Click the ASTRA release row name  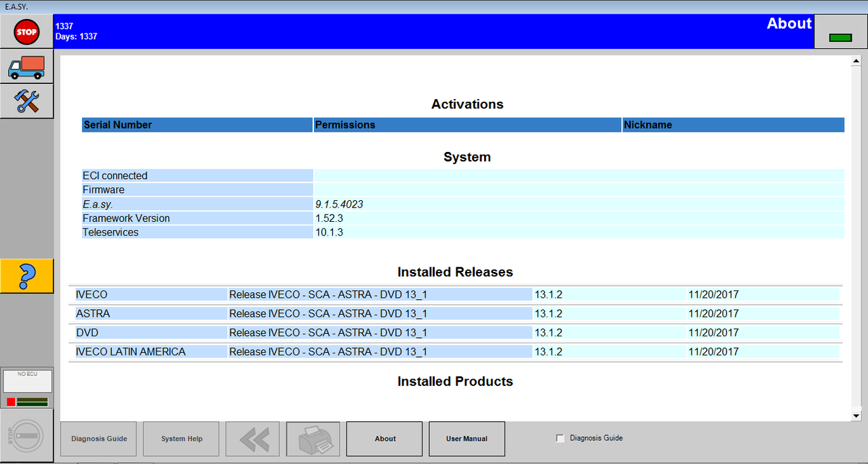(x=93, y=313)
